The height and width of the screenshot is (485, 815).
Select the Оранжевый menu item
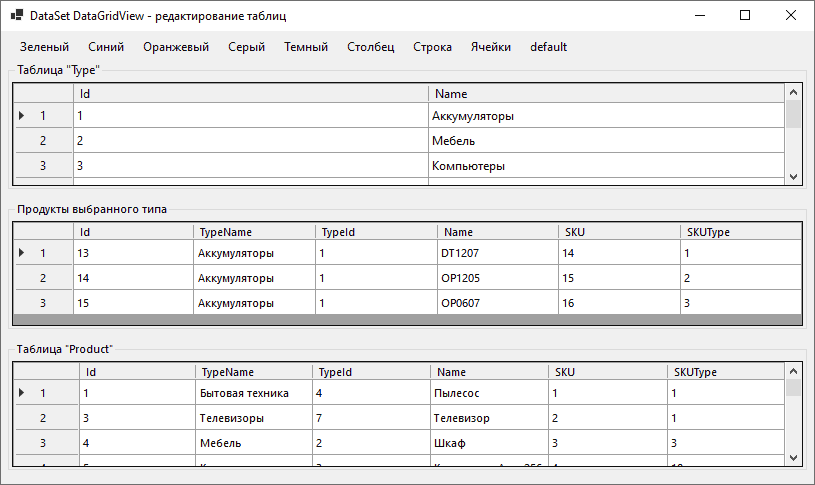tap(176, 47)
